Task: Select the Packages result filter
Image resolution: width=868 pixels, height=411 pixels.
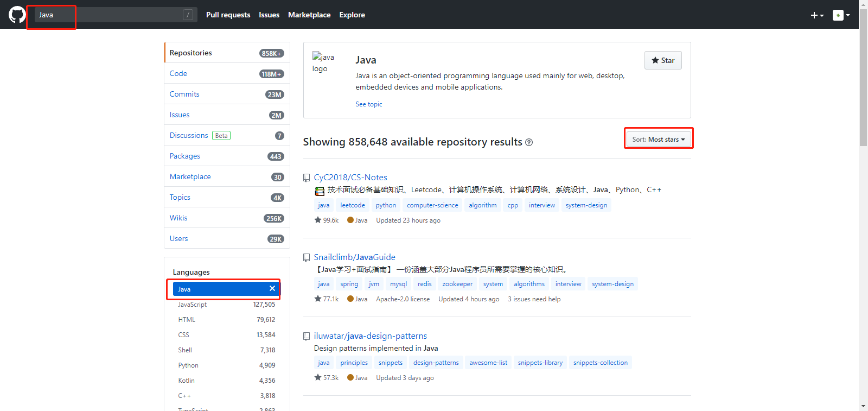Action: 227,156
